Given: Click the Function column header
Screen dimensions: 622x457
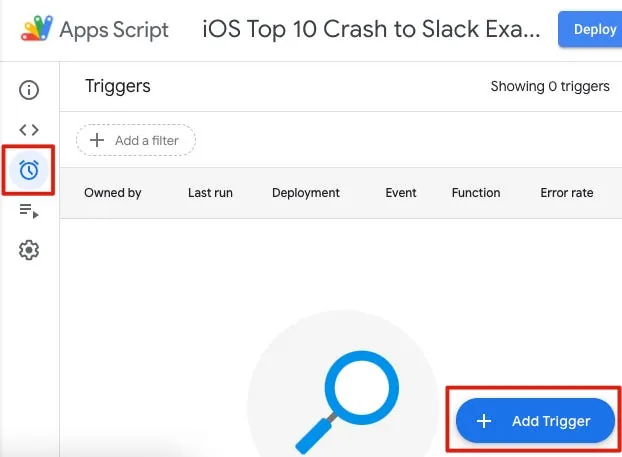Looking at the screenshot, I should pyautogui.click(x=476, y=193).
